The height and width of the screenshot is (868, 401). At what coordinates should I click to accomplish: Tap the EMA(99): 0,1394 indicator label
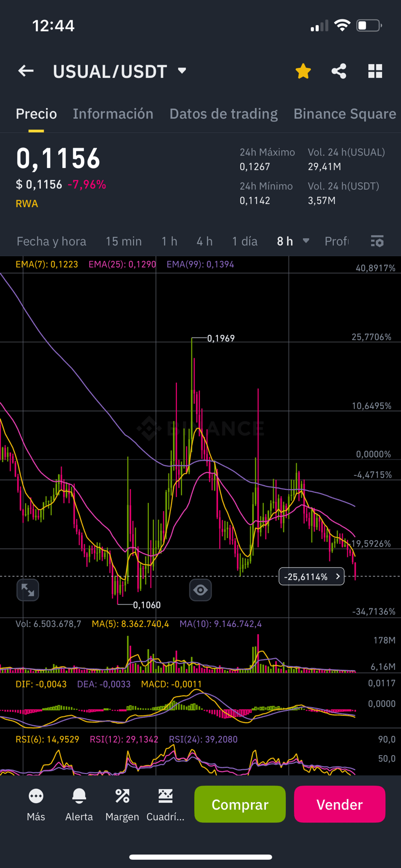(200, 264)
